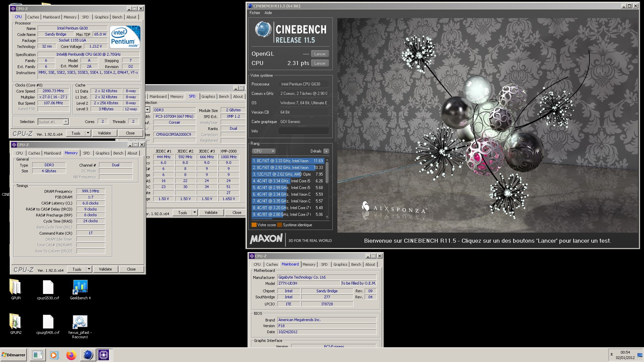Click the Votre score orange swatch
Screen dimensions: 644x362
[x=254, y=225]
